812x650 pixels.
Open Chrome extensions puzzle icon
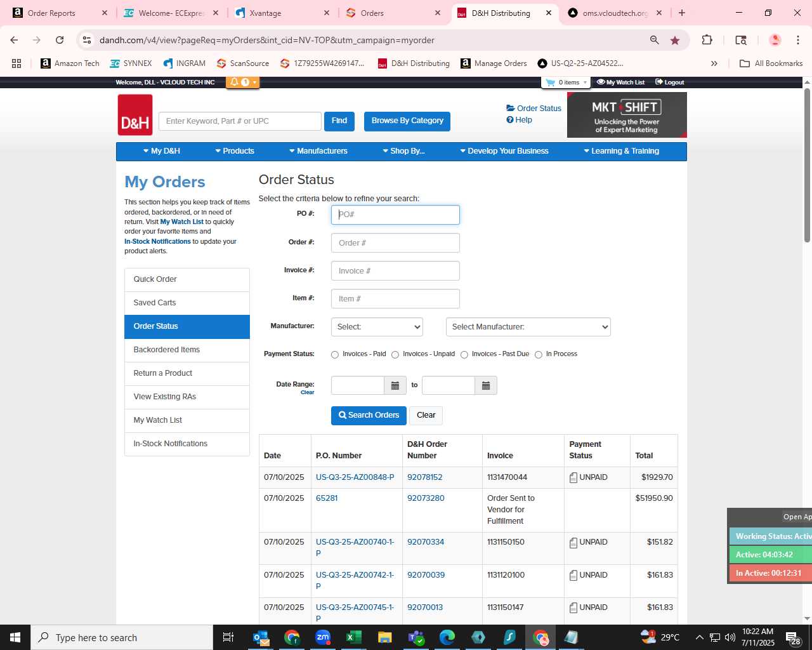click(x=707, y=40)
